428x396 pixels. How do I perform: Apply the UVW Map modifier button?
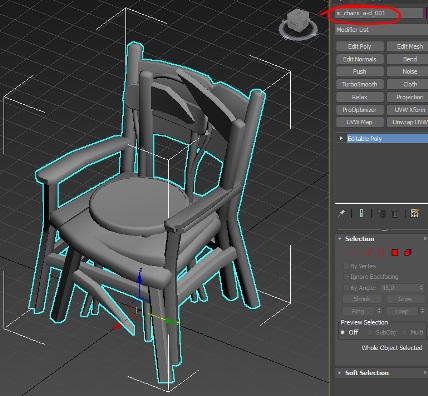pyautogui.click(x=360, y=122)
